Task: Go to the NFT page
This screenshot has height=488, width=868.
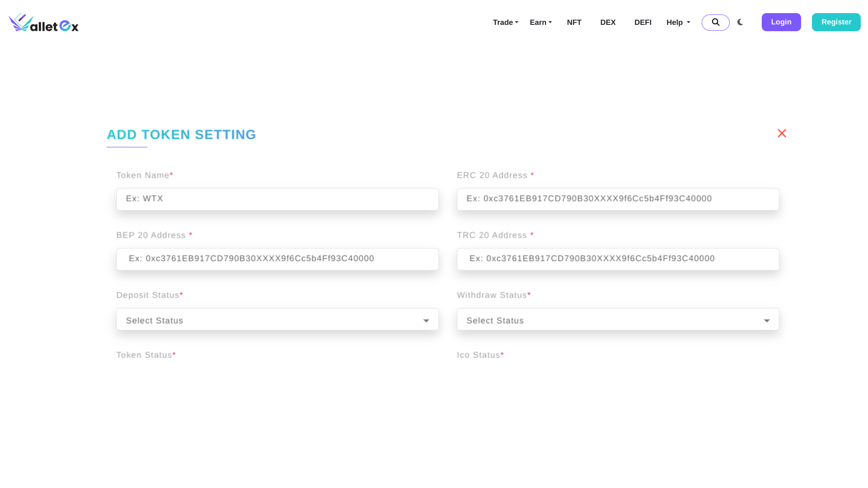Action: tap(574, 22)
